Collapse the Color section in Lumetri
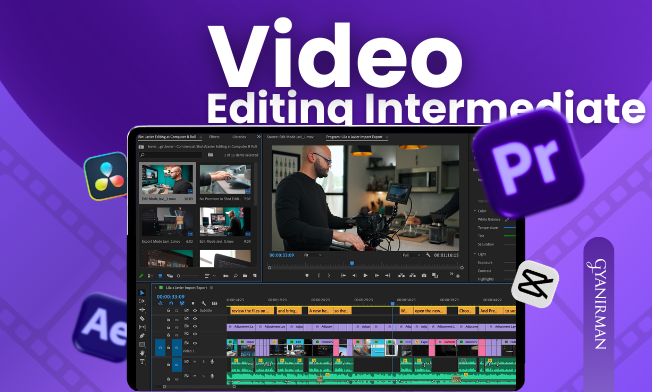 pos(475,211)
